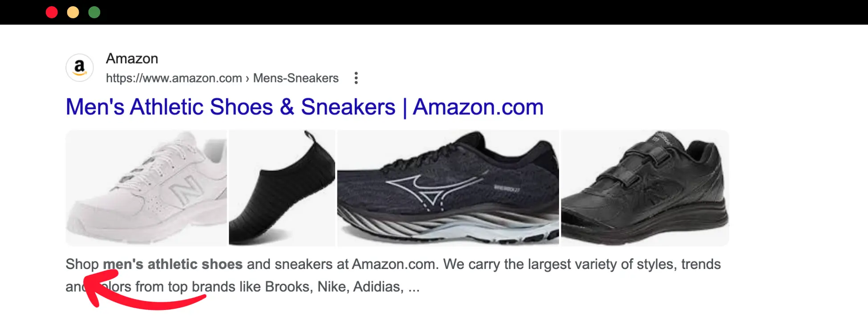Click the Amazon favicon logo
This screenshot has width=868, height=334.
[x=80, y=68]
